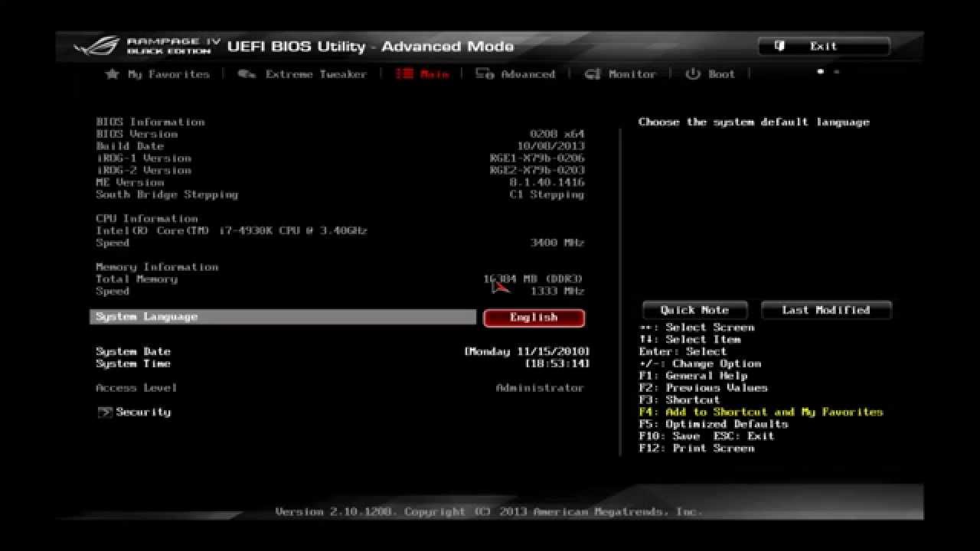980x551 pixels.
Task: Click the Main tab list icon
Action: tap(405, 74)
